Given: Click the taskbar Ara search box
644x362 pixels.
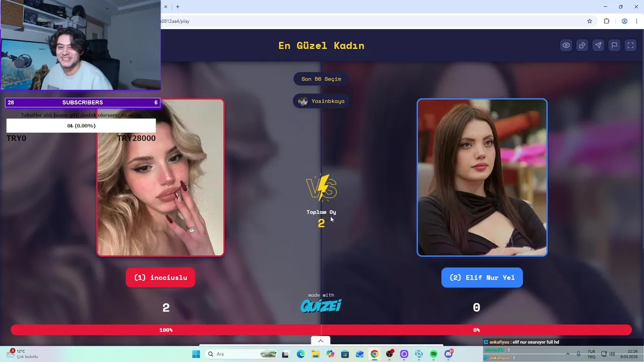Looking at the screenshot, I should (x=242, y=354).
